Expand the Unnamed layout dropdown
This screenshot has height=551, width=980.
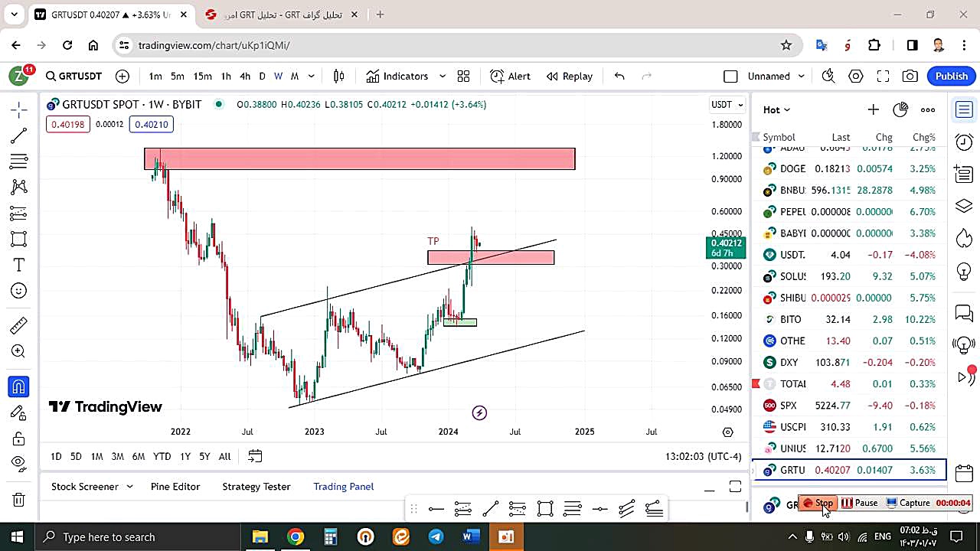click(x=802, y=76)
